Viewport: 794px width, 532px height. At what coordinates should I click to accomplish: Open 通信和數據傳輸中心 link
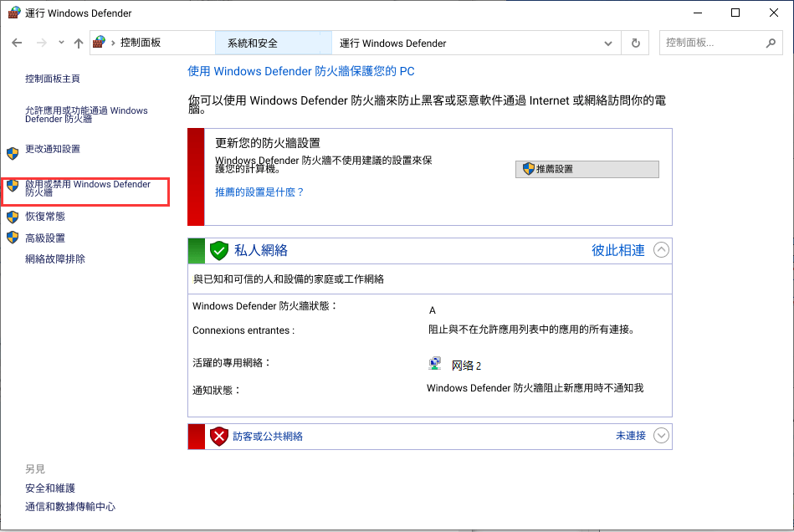(70, 506)
